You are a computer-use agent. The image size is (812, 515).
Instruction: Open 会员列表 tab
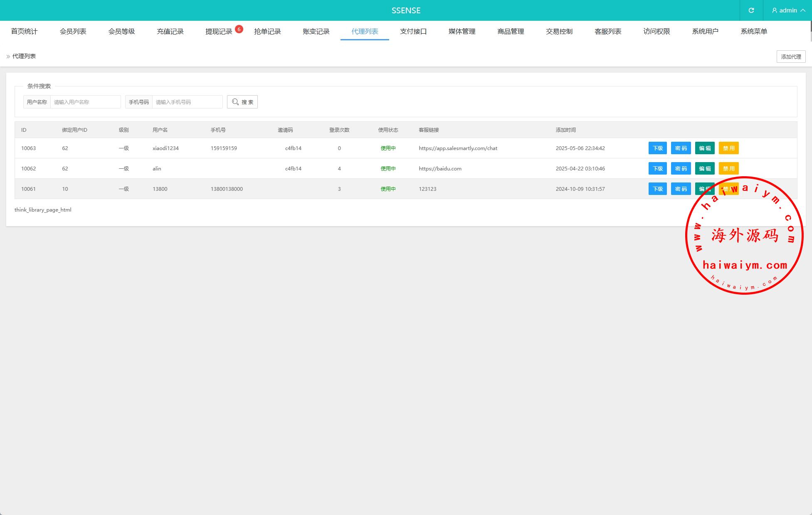click(73, 31)
